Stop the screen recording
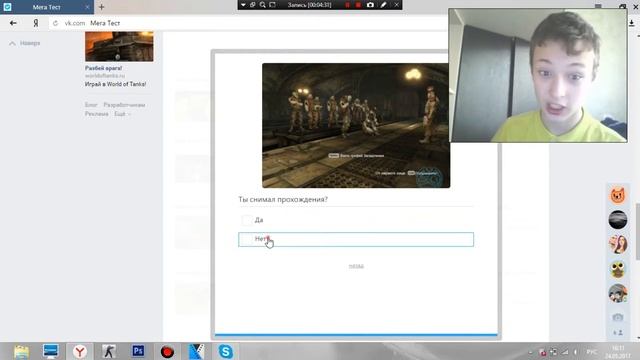Viewport: 640px width, 360px height. (358, 5)
